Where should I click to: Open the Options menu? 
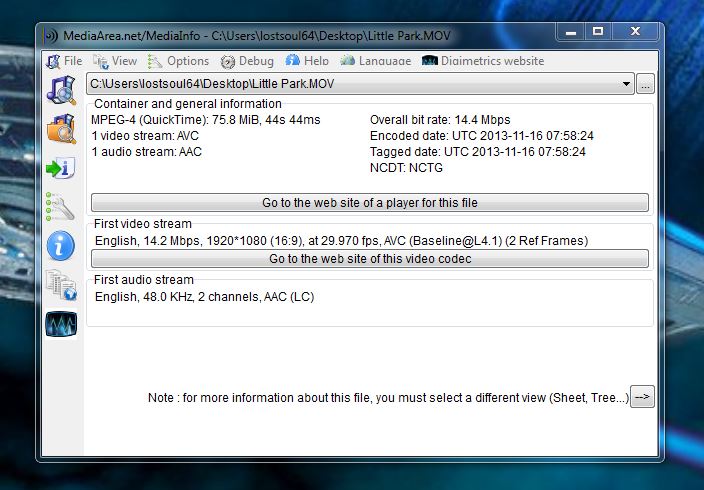(x=178, y=61)
